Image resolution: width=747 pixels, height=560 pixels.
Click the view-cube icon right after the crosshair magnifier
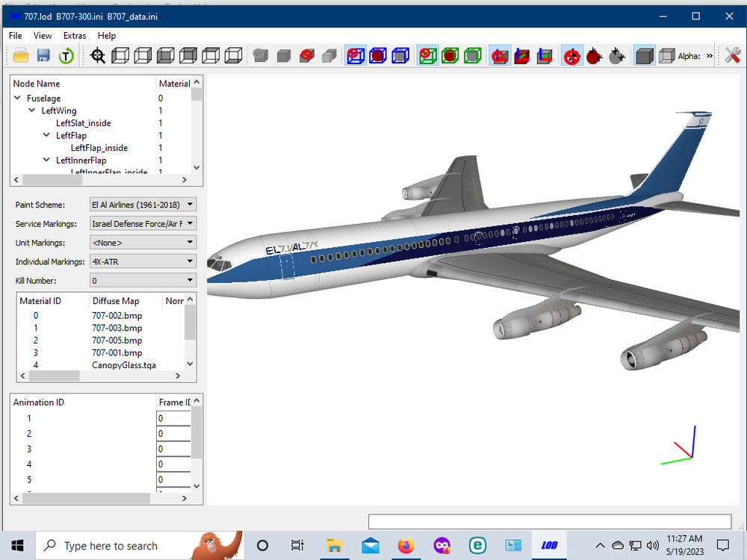point(120,56)
